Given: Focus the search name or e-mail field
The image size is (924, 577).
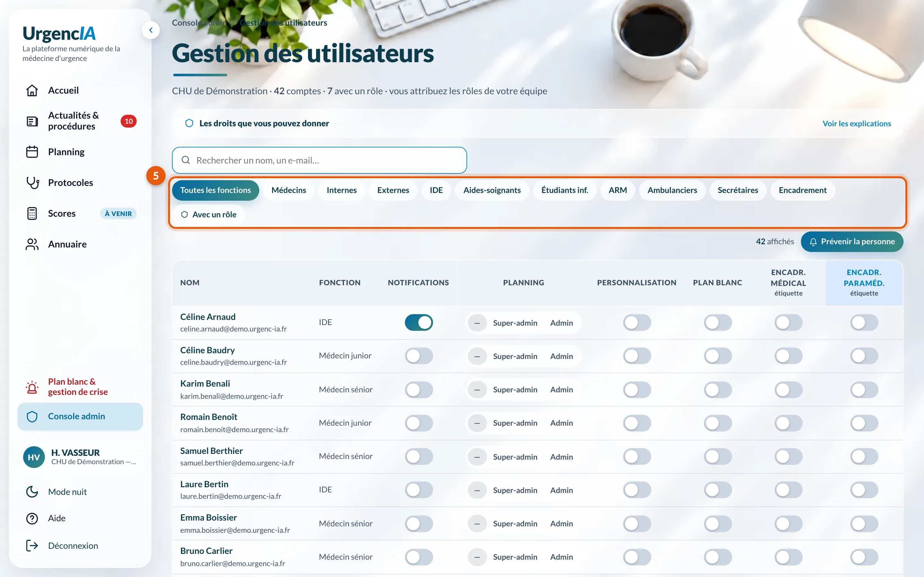Looking at the screenshot, I should (x=319, y=160).
